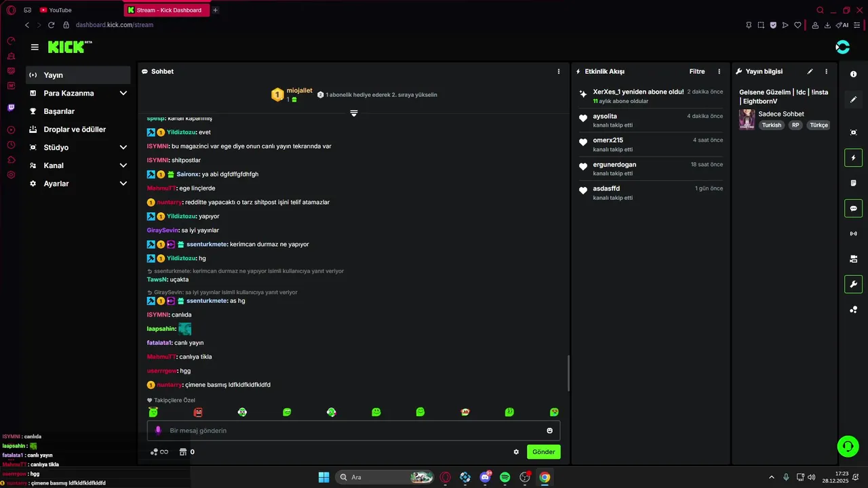Click the omerx215 follow event

point(650,144)
